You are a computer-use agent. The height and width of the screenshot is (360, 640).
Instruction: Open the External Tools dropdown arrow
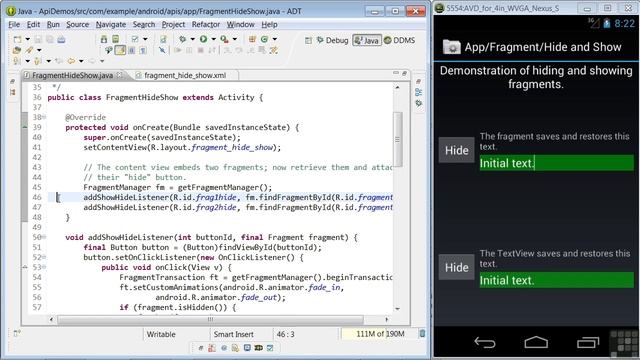[235, 39]
